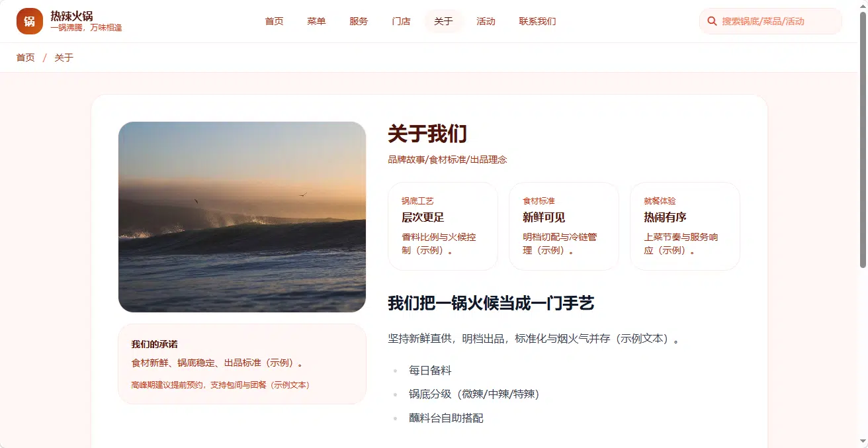Select 门店 in the top navigation
This screenshot has width=868, height=448.
(x=401, y=21)
